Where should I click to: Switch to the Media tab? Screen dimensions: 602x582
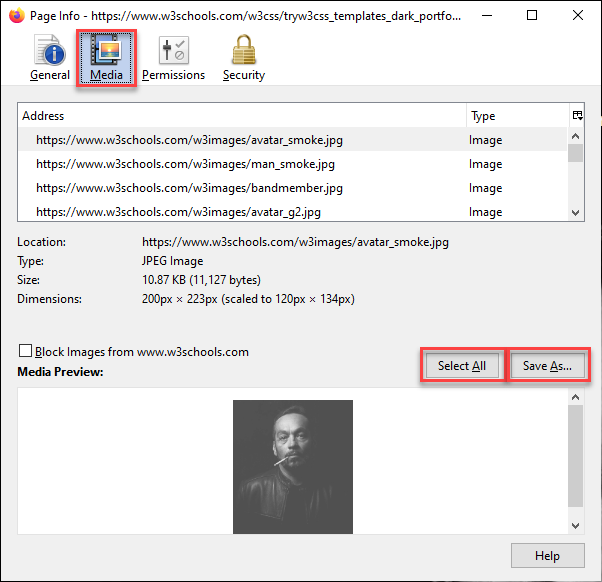[x=106, y=58]
